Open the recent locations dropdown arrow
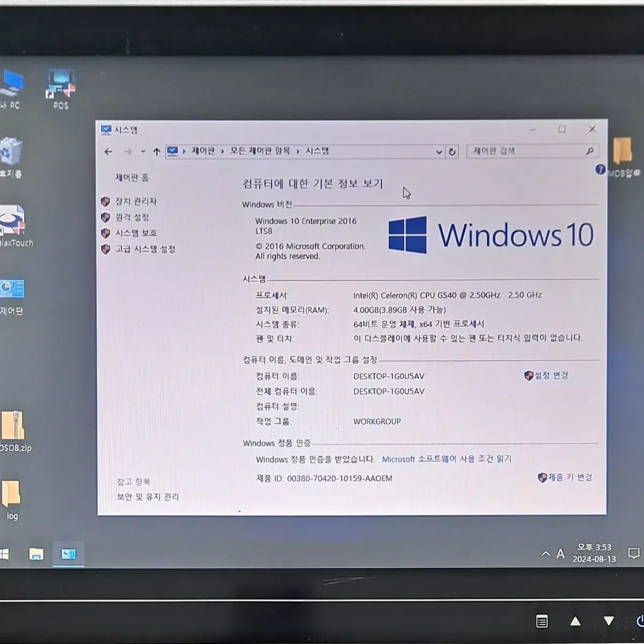 143,152
